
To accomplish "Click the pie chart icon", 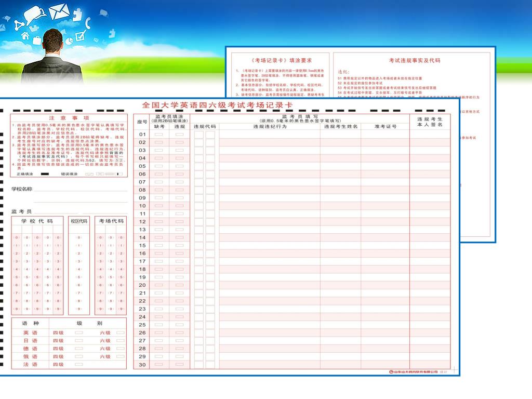I will pos(69,41).
